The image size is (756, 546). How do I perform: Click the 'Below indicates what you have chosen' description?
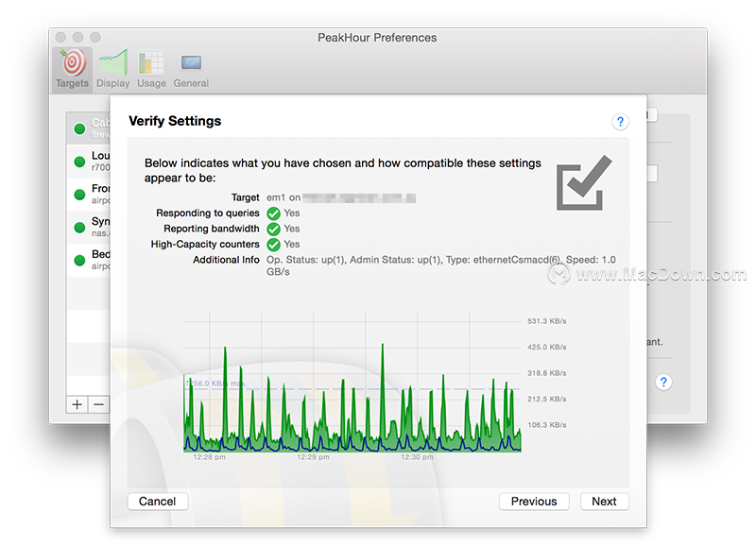tap(343, 171)
